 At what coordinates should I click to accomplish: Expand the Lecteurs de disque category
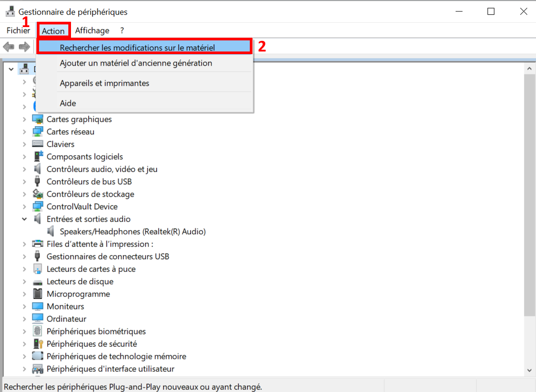24,281
